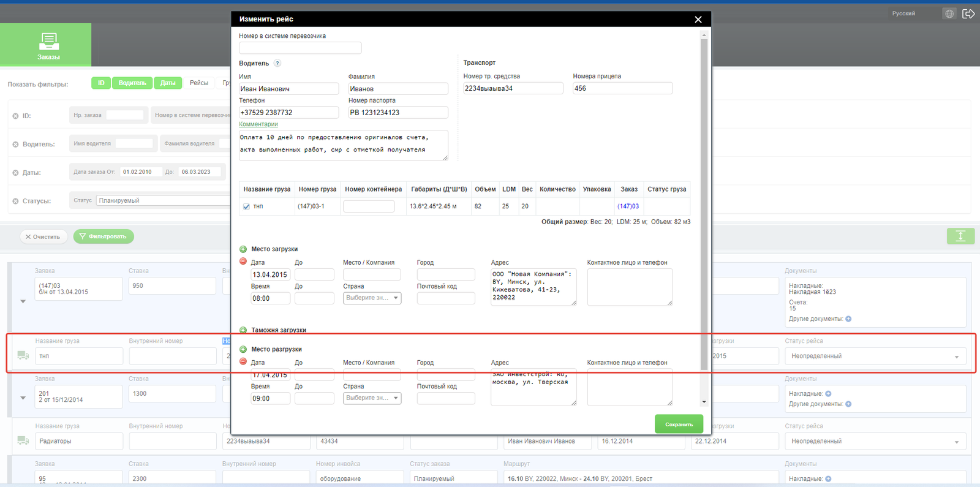980x487 pixels.
Task: Add a loading place with green plus
Action: pyautogui.click(x=243, y=249)
